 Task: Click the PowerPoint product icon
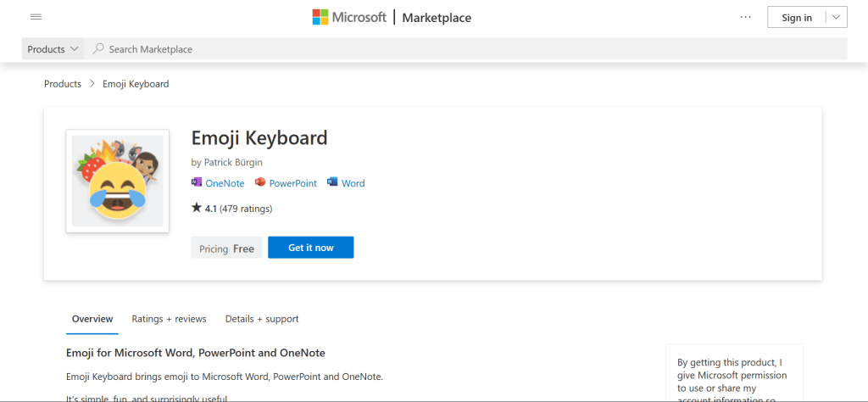(260, 182)
